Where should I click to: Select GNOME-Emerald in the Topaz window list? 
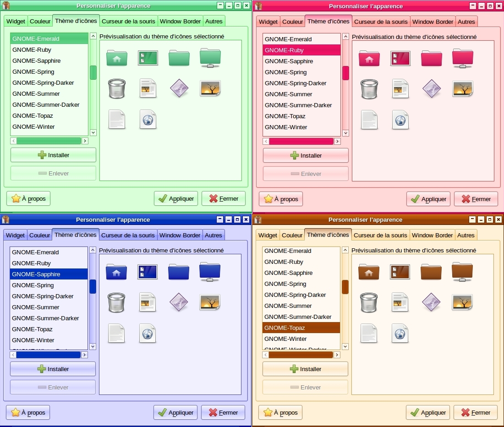point(301,251)
